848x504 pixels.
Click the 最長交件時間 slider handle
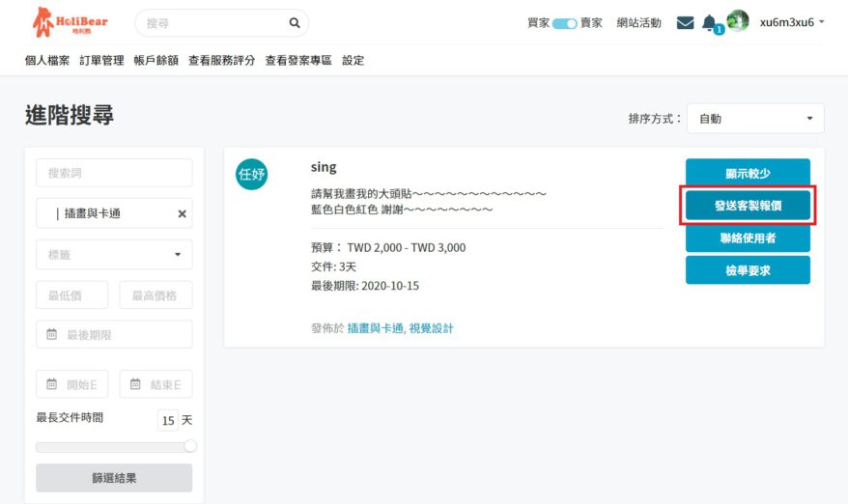pyautogui.click(x=190, y=446)
